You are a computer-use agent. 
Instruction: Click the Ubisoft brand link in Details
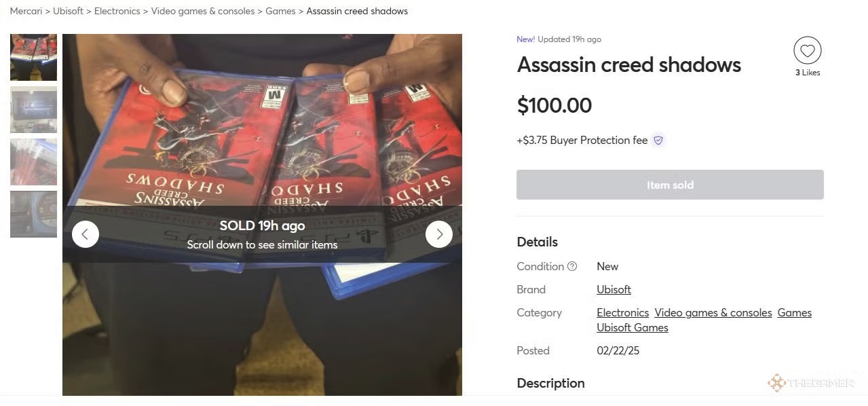(614, 289)
